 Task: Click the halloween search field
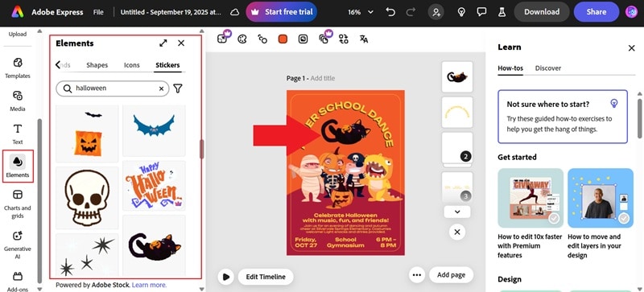pos(112,88)
